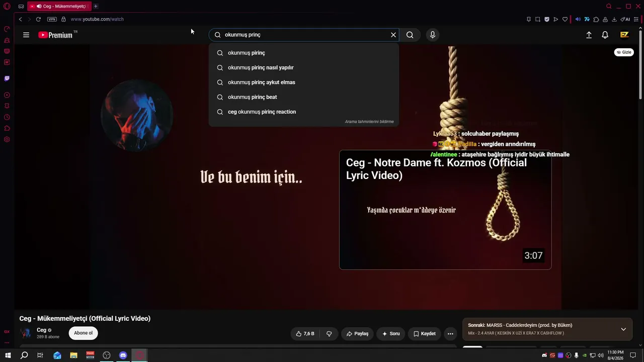Open Notre Dame ft. Kozmos video card
This screenshot has height=362, width=644.
445,210
